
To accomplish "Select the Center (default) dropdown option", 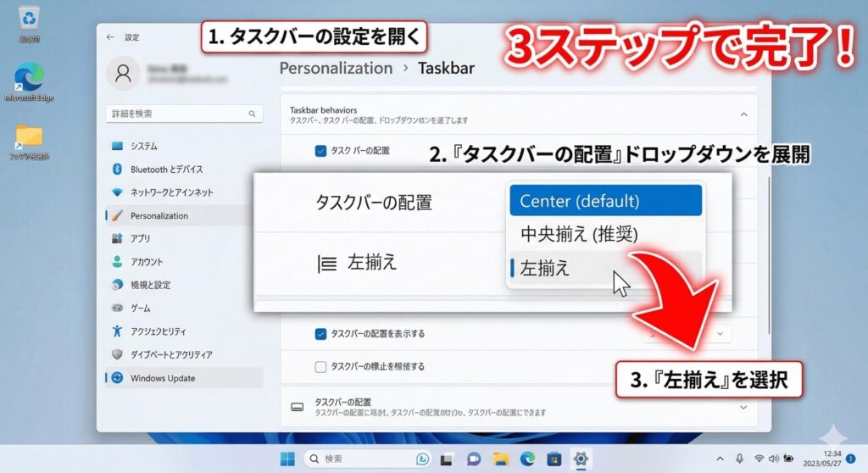I will [605, 201].
